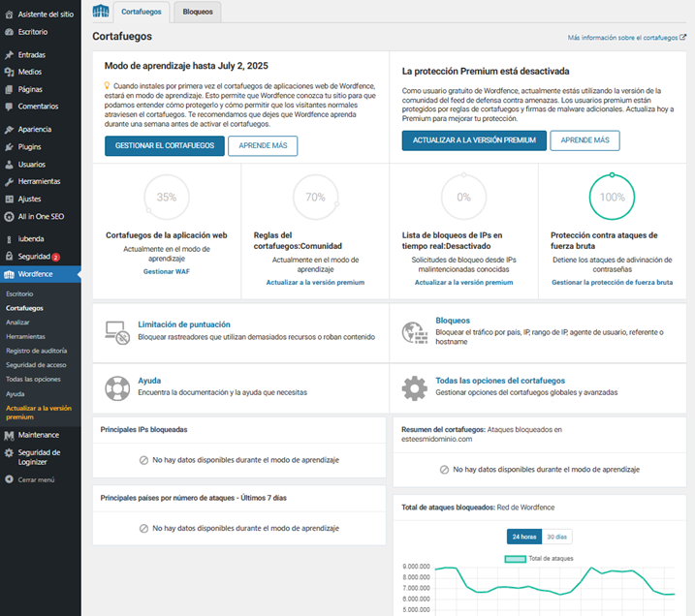Switch to the Cortafuegos tab
This screenshot has height=616, width=695.
pyautogui.click(x=142, y=12)
